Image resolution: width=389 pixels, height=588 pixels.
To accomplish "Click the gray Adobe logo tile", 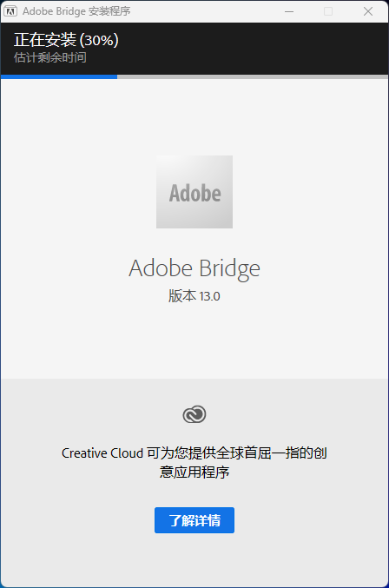I will pyautogui.click(x=194, y=192).
